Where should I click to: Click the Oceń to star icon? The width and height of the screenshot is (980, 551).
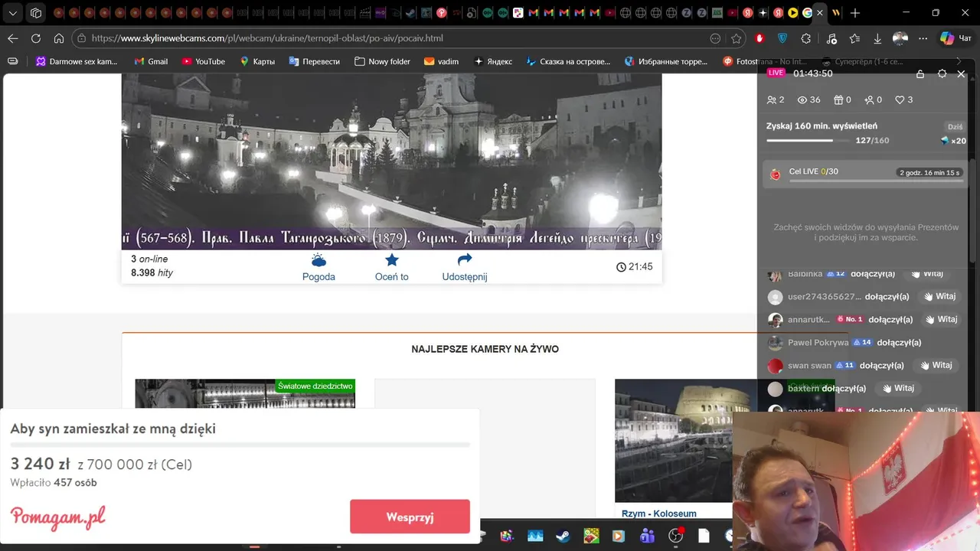(392, 260)
